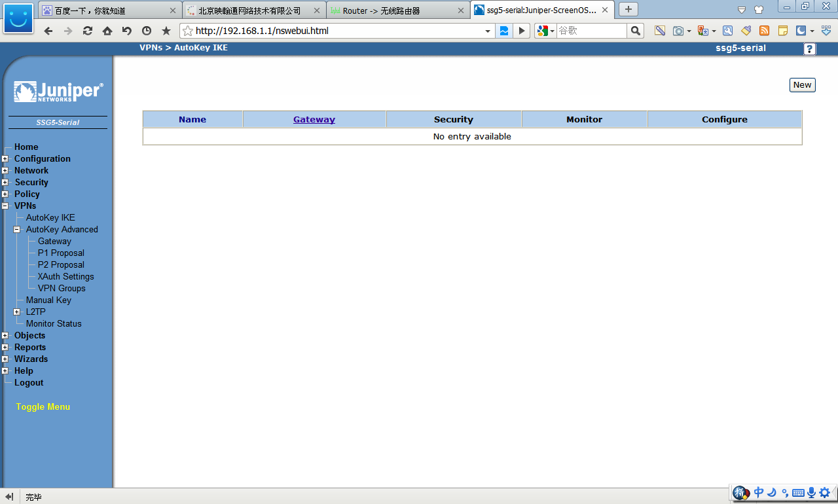838x504 pixels.
Task: Click the New button
Action: (x=802, y=85)
